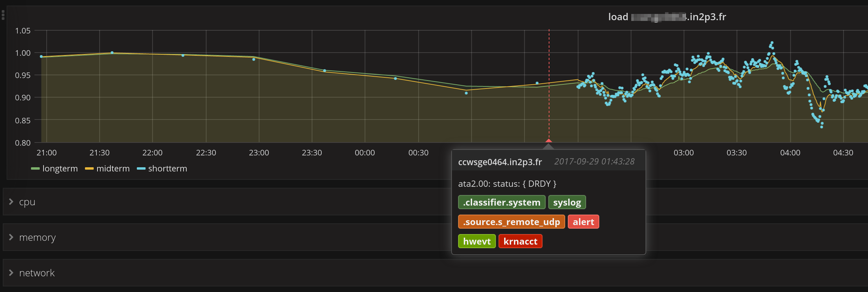Toggle the longterm series in legend
This screenshot has width=868, height=292.
pyautogui.click(x=60, y=169)
